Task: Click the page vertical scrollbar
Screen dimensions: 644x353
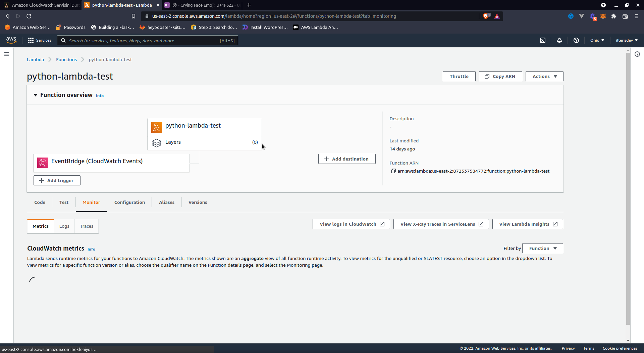Action: (x=628, y=188)
